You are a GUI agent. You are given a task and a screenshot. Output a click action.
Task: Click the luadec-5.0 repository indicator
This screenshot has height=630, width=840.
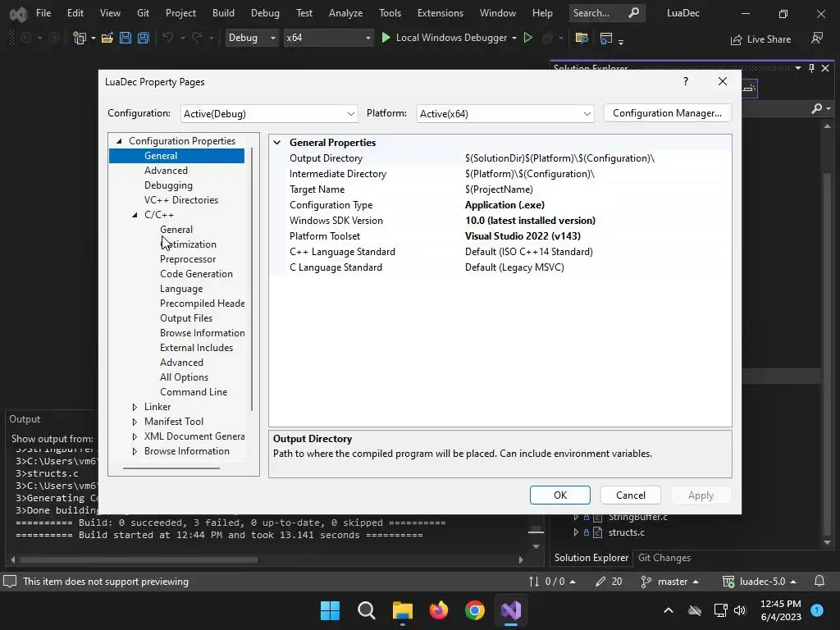pos(759,582)
